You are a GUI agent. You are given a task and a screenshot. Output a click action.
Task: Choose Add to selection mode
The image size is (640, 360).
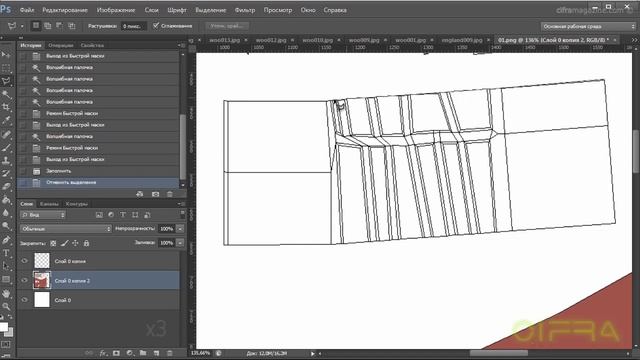click(48, 26)
